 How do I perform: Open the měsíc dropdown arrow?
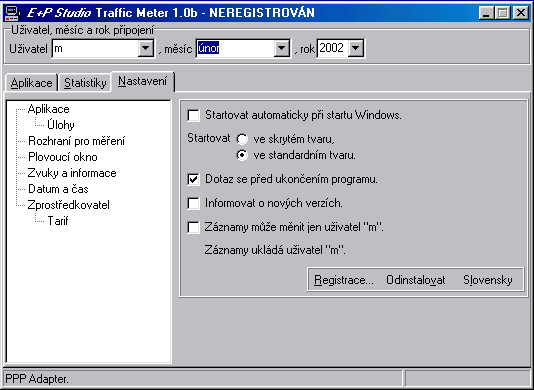click(282, 48)
